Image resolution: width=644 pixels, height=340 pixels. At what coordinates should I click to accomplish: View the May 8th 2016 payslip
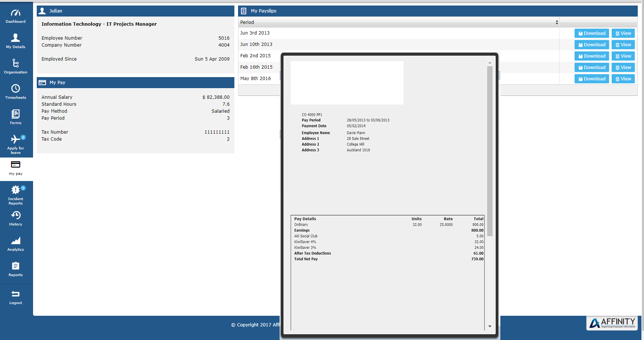point(623,79)
